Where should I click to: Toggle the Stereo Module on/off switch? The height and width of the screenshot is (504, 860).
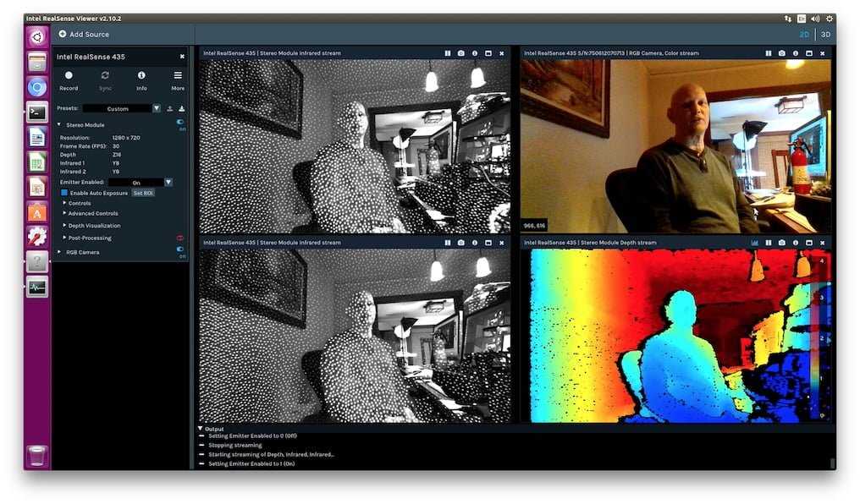tap(180, 122)
